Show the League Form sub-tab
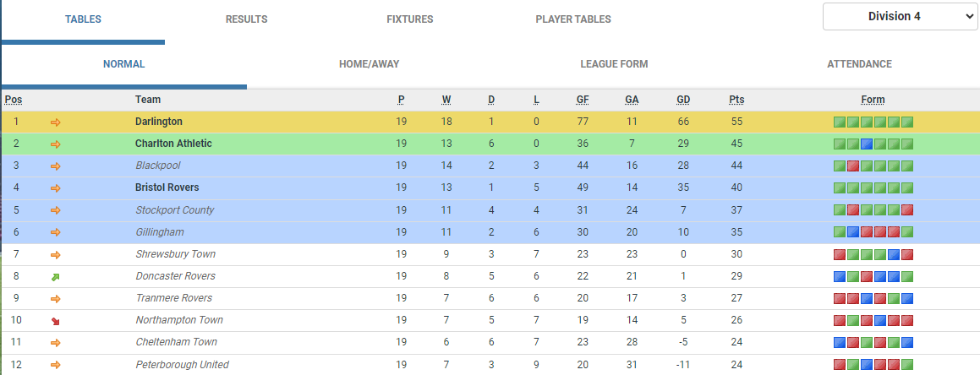This screenshot has height=375, width=980. (x=614, y=64)
